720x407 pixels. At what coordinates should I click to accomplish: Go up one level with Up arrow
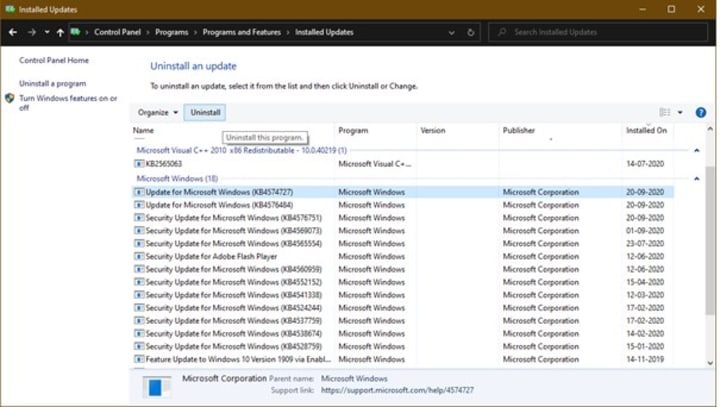(x=60, y=32)
